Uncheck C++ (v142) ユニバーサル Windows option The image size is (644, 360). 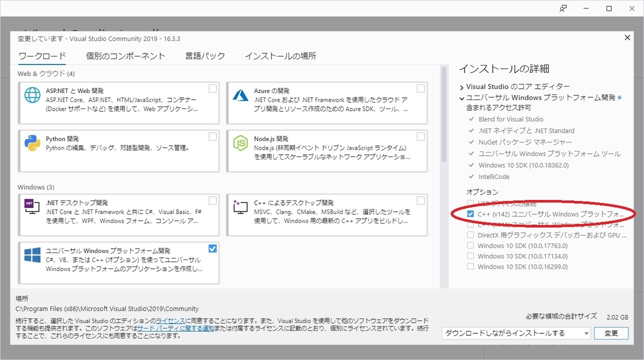point(471,214)
